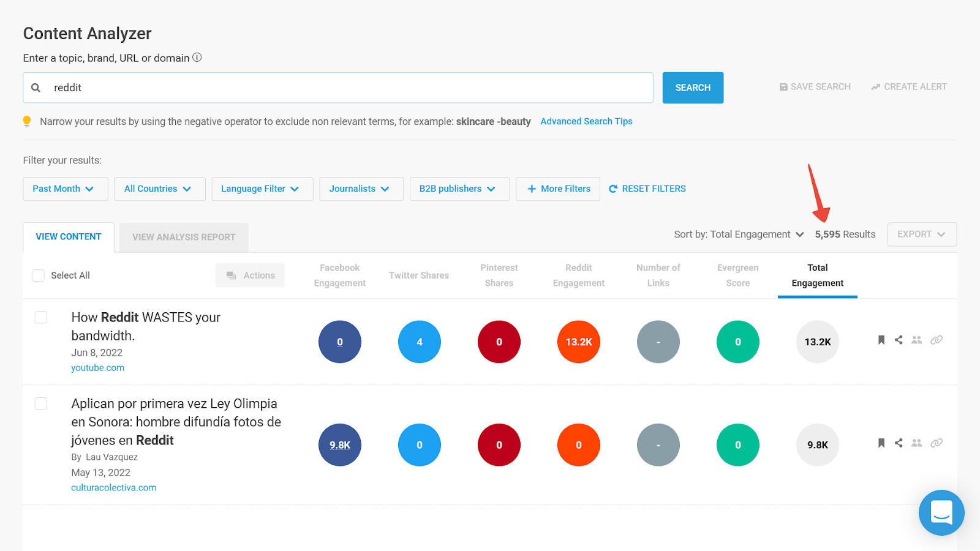Click the author name Lau Vazquez
The height and width of the screenshot is (551, 980).
pos(111,457)
